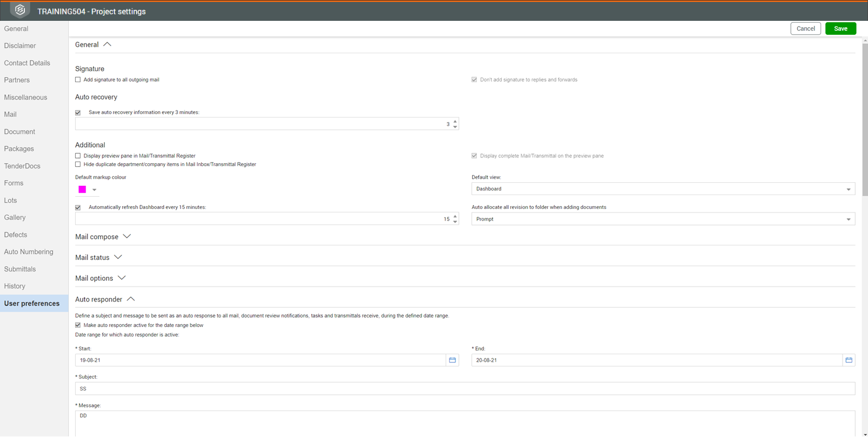Enable Add signature to all outgoing mail
The image size is (868, 437).
point(78,80)
